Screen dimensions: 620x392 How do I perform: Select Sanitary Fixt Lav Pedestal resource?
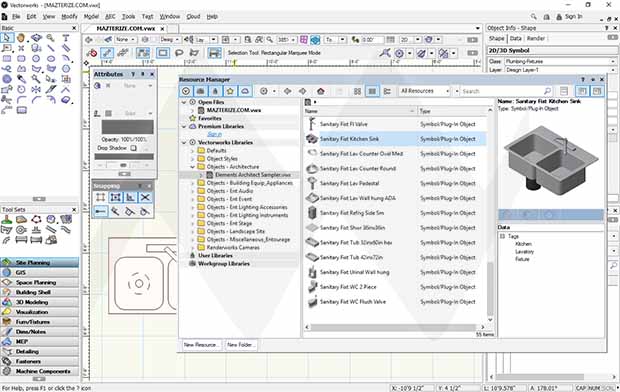tap(395, 184)
